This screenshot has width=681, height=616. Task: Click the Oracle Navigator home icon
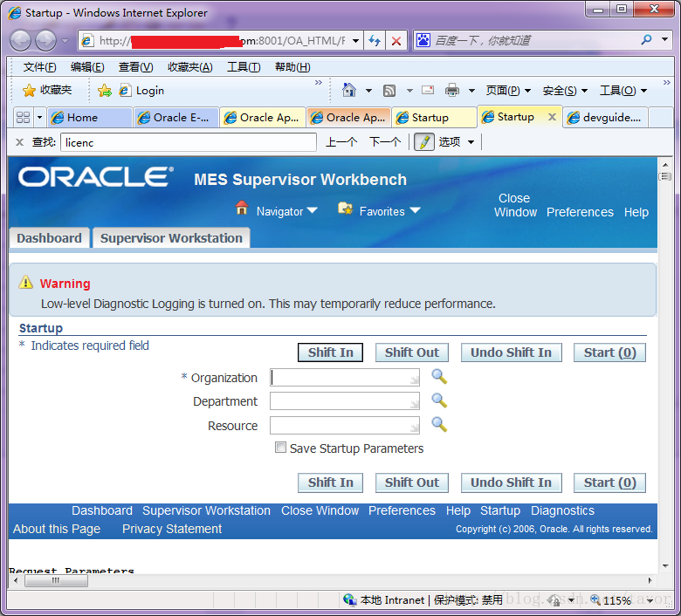242,208
